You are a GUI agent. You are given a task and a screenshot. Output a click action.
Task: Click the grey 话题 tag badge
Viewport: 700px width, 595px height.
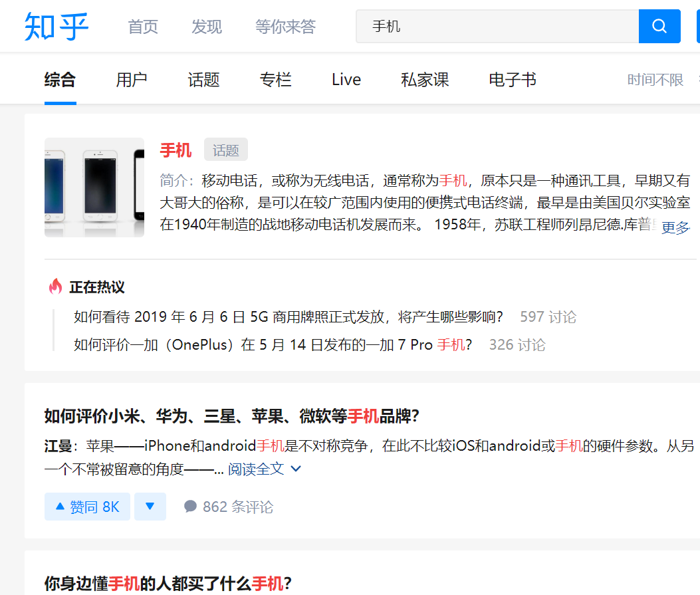tap(226, 150)
